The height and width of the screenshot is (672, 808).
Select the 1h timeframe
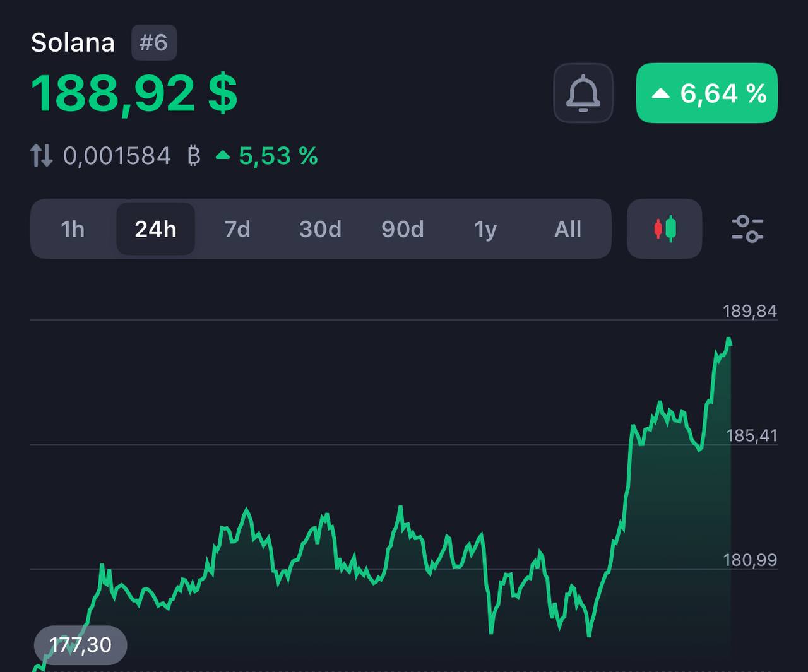(x=73, y=229)
